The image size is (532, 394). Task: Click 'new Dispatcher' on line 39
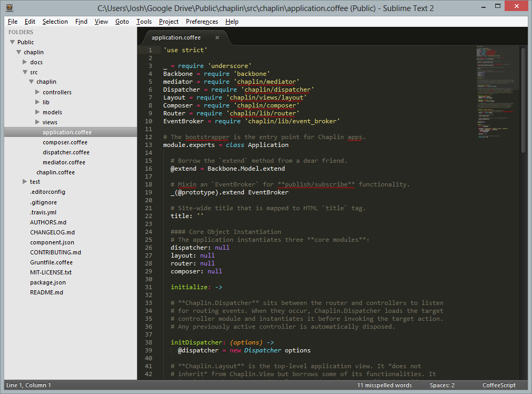[255, 350]
